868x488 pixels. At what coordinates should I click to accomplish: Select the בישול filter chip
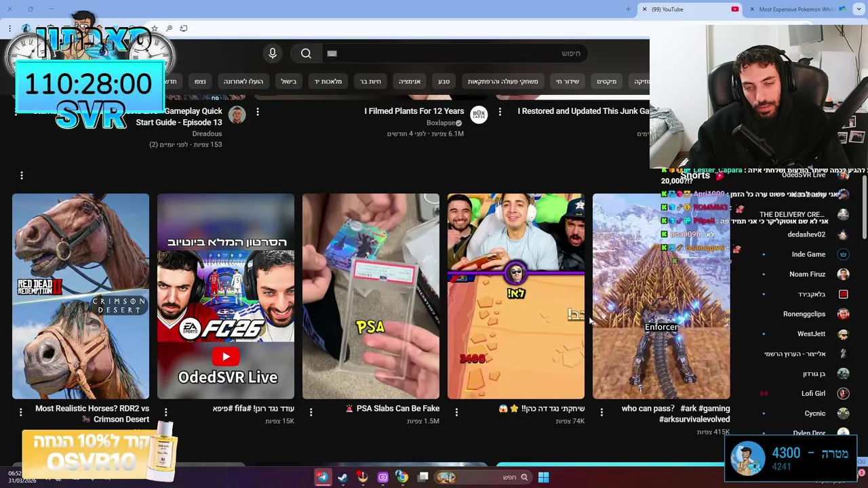[x=289, y=81]
